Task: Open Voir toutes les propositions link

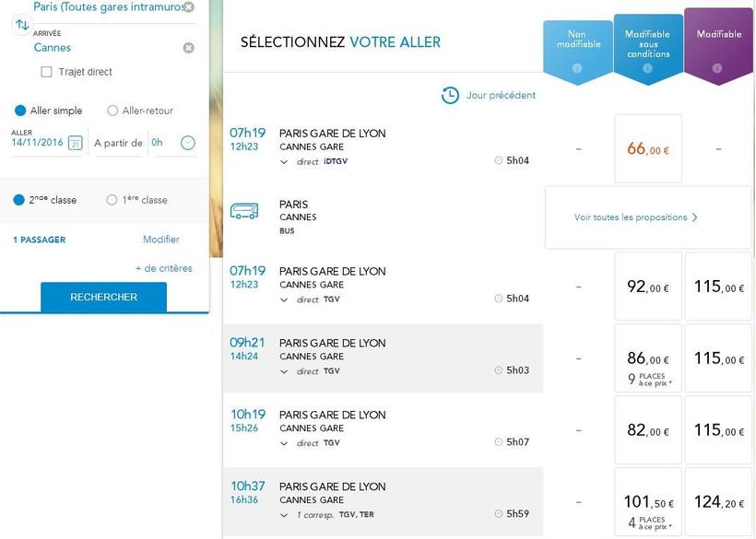Action: click(x=635, y=217)
